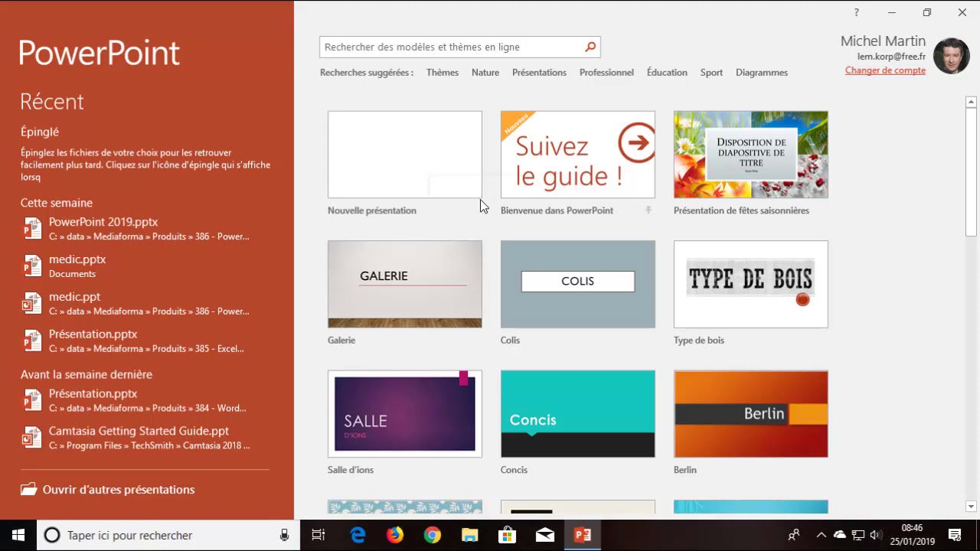Click the search magnifier icon in template search

[590, 47]
